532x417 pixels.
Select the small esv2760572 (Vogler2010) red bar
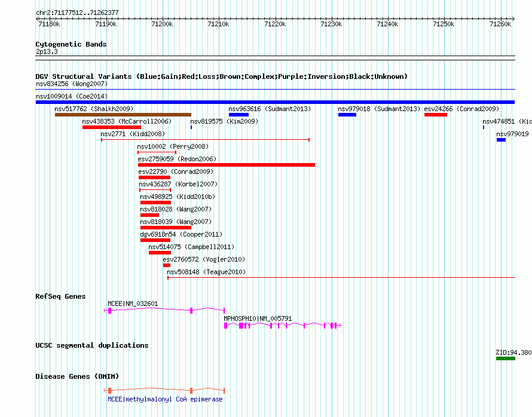click(167, 265)
